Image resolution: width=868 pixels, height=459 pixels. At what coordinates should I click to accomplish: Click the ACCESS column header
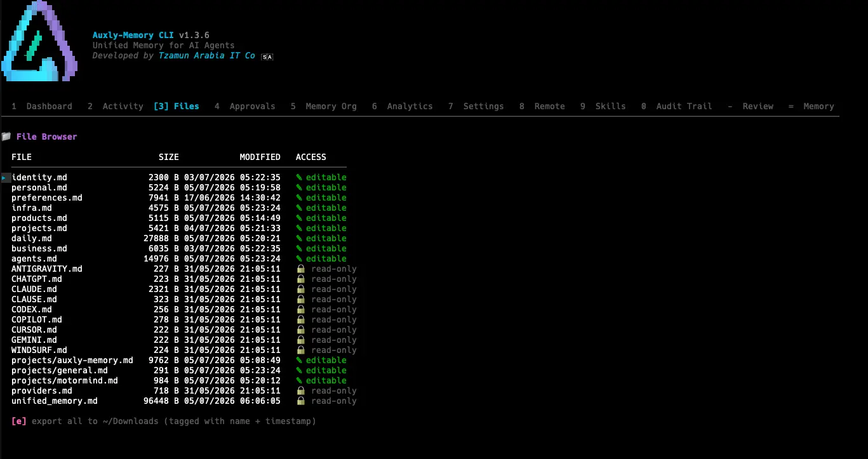pos(311,157)
